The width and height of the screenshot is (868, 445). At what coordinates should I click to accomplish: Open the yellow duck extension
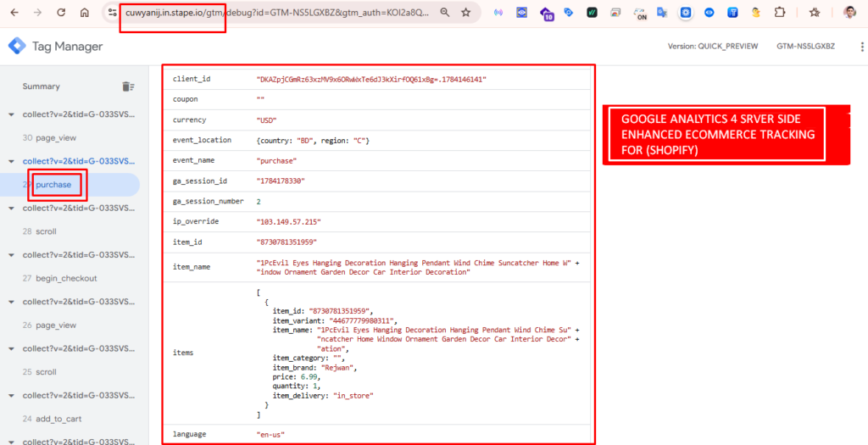[x=755, y=12]
